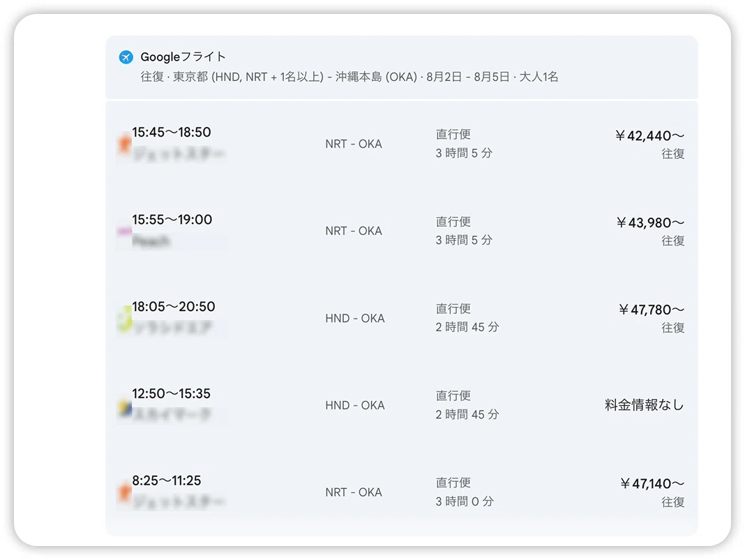Click the trip summary line with 8月2日 - 8月5日
745x560 pixels.
tap(349, 77)
